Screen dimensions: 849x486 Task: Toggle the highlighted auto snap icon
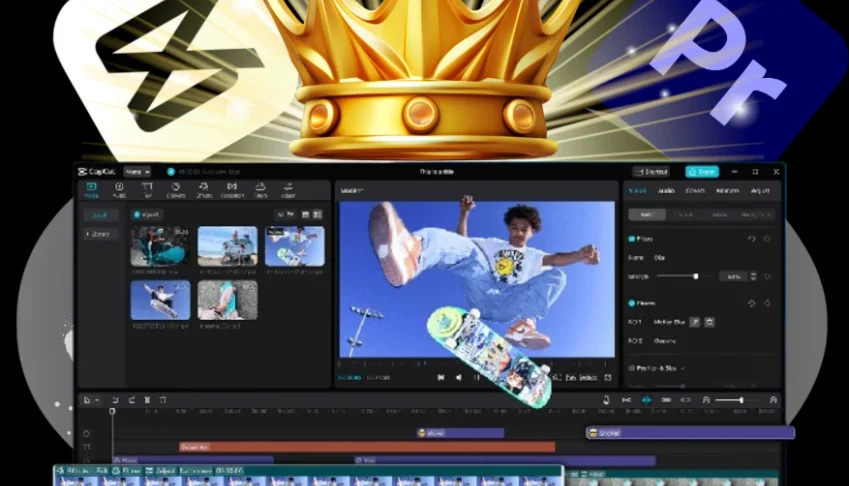[x=646, y=400]
